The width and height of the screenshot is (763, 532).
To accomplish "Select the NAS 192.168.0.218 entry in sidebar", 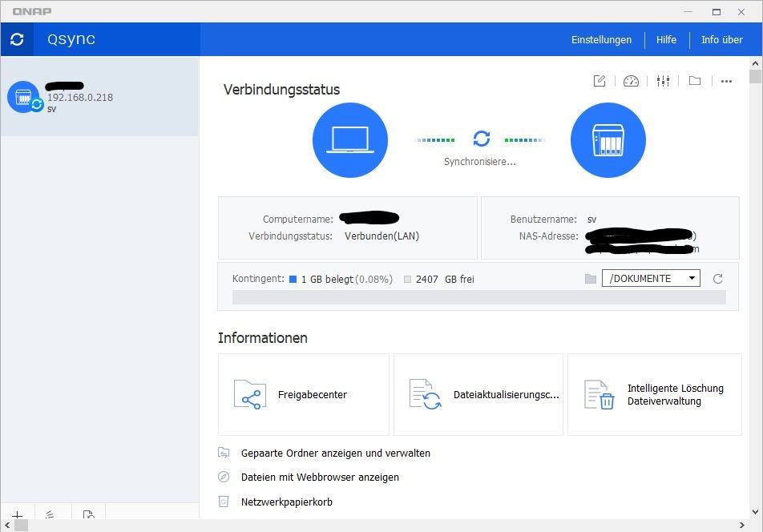I will click(x=99, y=96).
